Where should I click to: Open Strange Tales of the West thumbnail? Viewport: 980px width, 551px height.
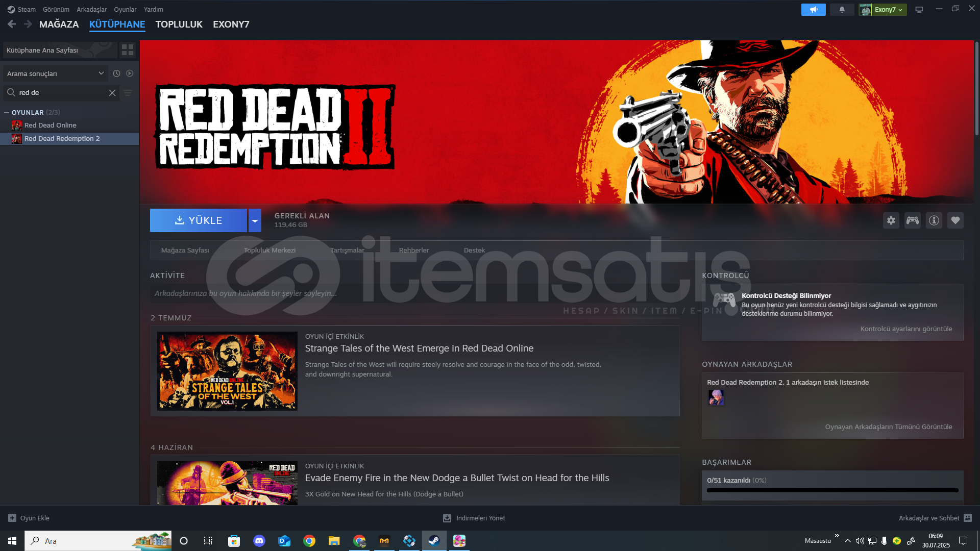[227, 371]
